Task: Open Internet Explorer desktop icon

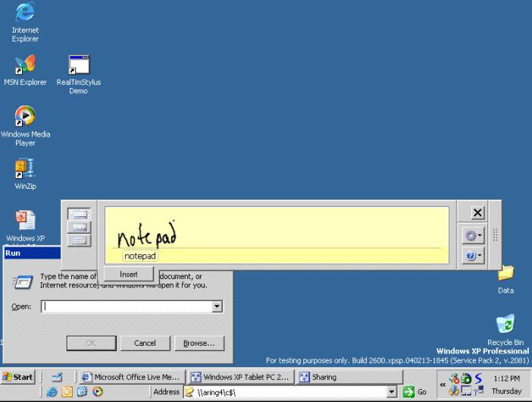Action: [25, 21]
